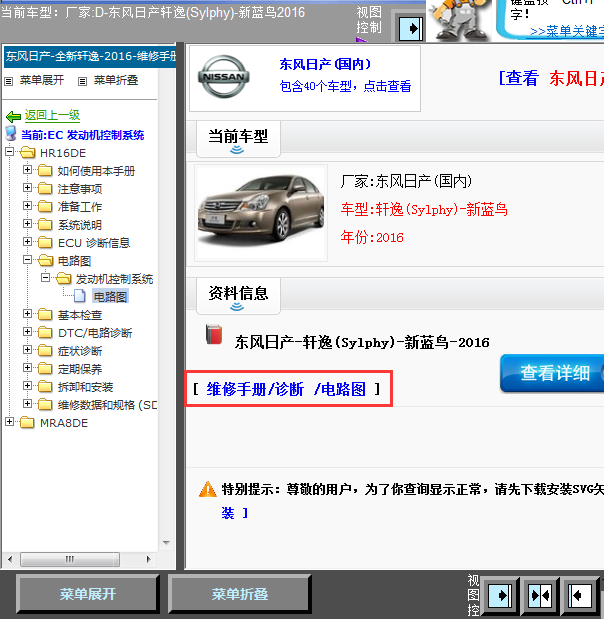Viewport: 604px width, 619px height.
Task: Click the 东风日产 (国内) brand link
Action: click(x=325, y=64)
